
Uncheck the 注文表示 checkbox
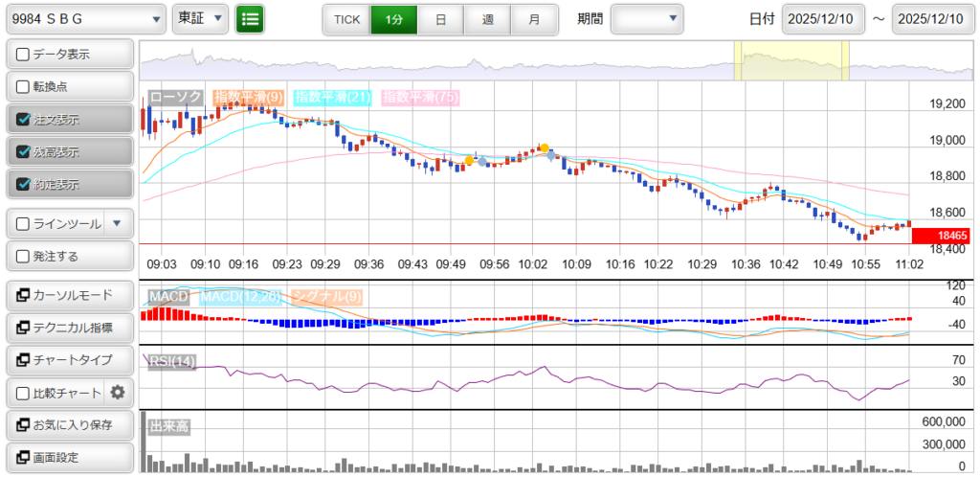25,120
